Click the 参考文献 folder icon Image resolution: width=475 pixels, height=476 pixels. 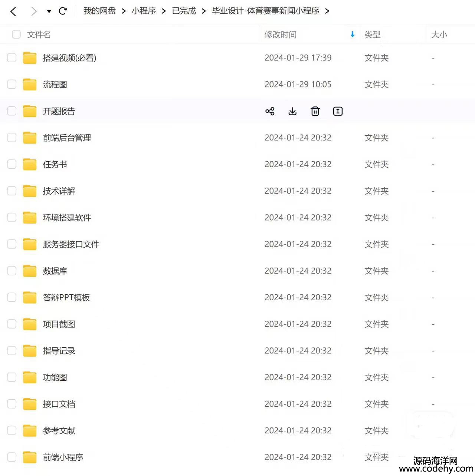click(30, 431)
